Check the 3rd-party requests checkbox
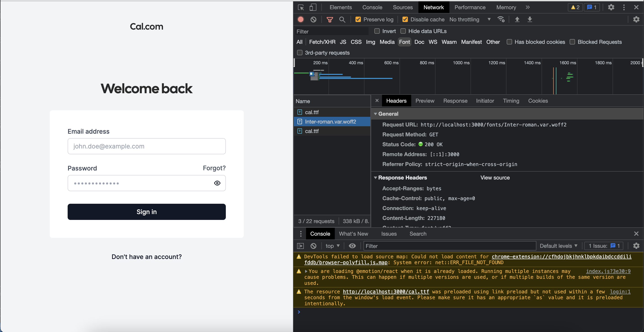This screenshot has width=644, height=332. pos(300,53)
